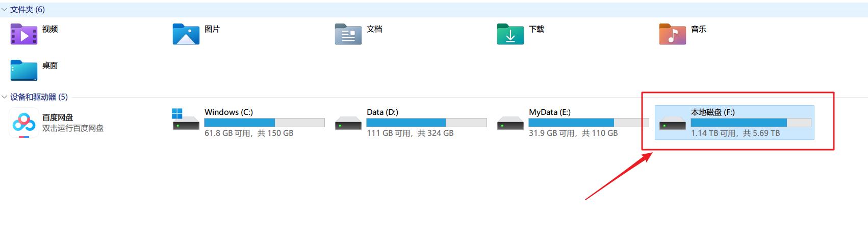Click the 本地磁盘 (F:) storage usage bar
Screen dimensions: 868x236
coord(751,123)
